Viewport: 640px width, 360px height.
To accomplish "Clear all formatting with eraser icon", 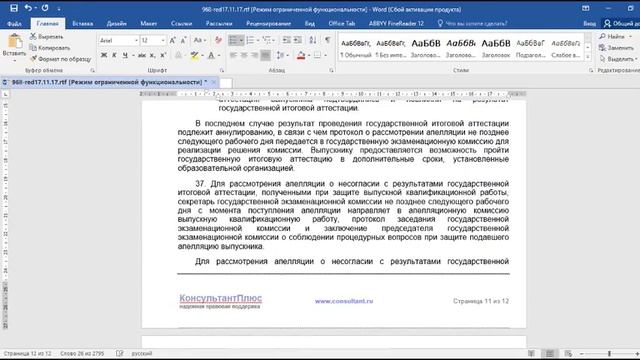I will pyautogui.click(x=218, y=40).
